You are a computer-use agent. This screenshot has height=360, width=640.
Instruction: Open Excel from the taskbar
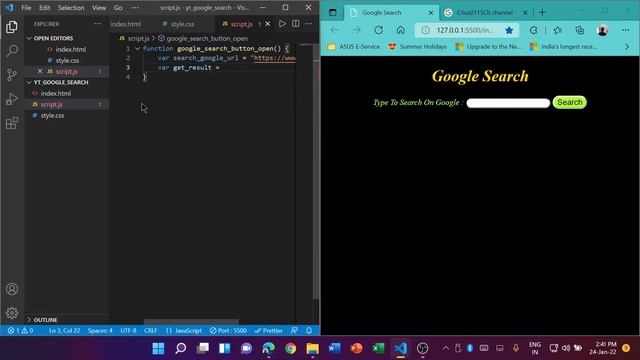pos(378,348)
